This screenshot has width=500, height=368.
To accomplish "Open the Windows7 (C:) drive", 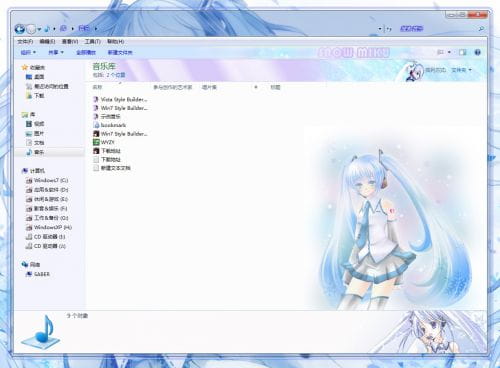I will (x=47, y=180).
